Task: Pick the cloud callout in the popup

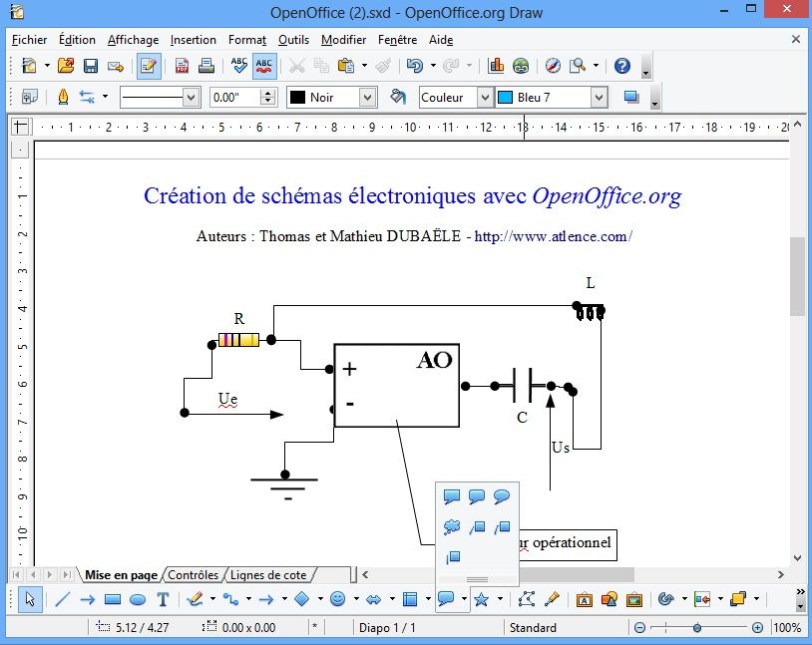Action: tap(452, 527)
